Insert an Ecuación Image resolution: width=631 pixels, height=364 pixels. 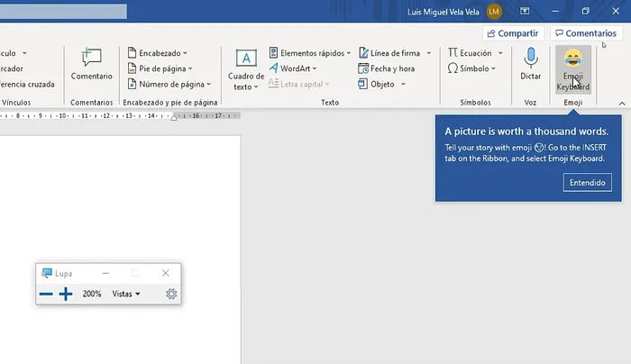pyautogui.click(x=470, y=52)
